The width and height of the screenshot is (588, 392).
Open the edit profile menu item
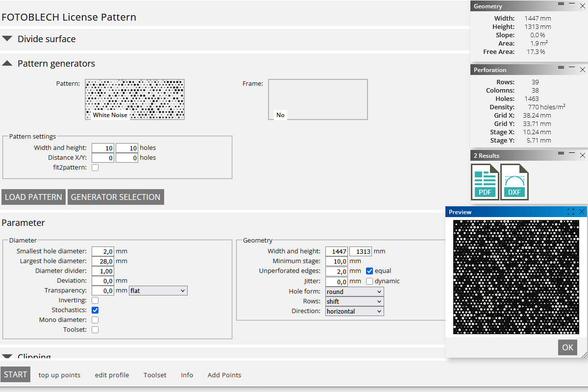click(x=112, y=375)
